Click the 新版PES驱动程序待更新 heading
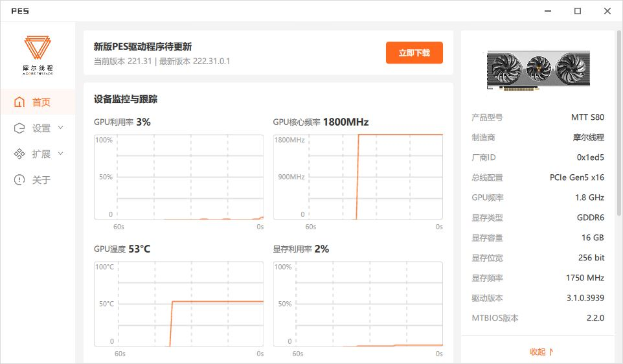This screenshot has height=364, width=623. 142,47
